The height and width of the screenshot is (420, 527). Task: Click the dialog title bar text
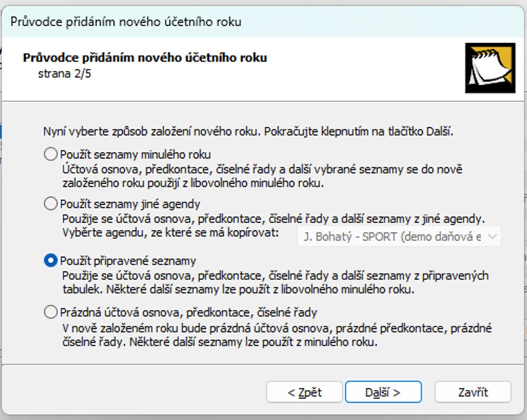coord(126,22)
